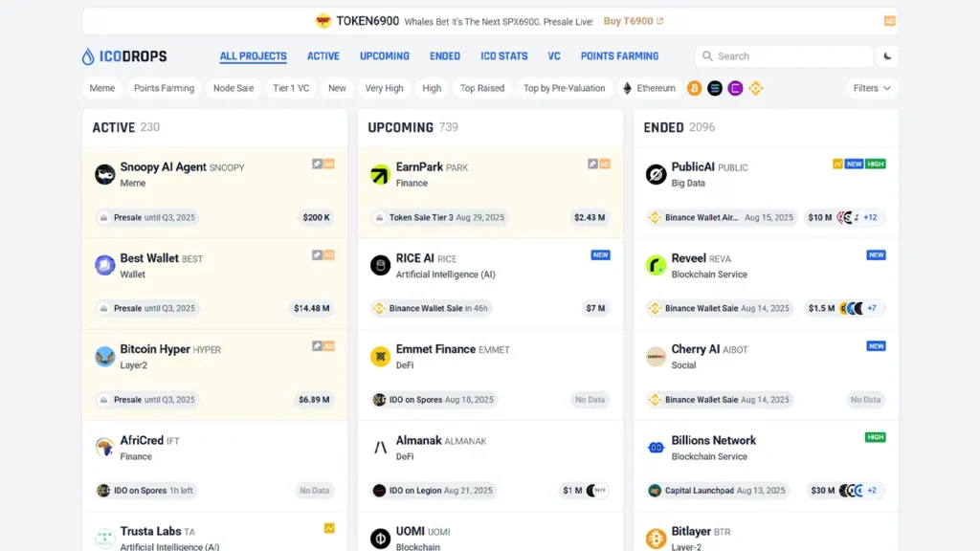Click the ICODROPS logo
980x551 pixels.
point(124,56)
